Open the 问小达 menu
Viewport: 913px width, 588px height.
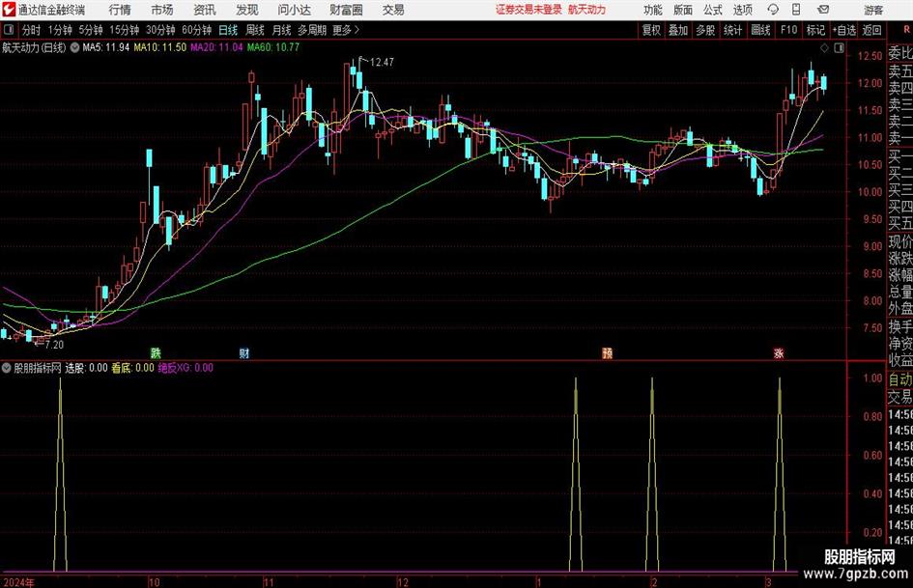click(x=294, y=10)
